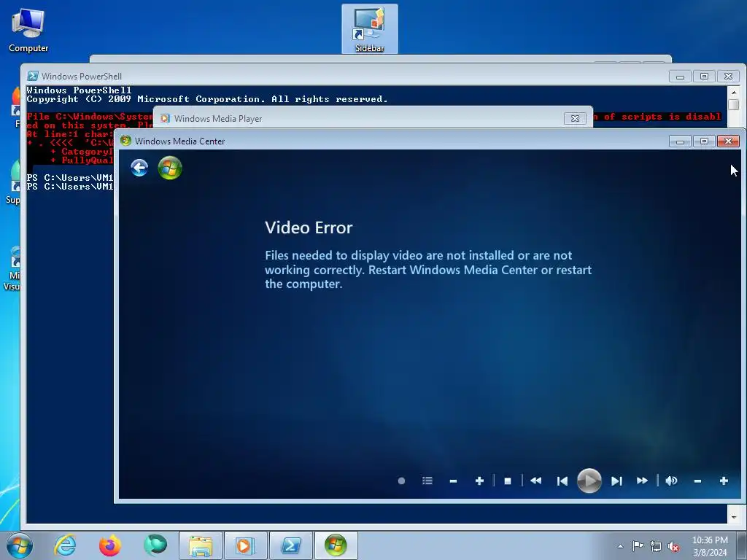The height and width of the screenshot is (560, 747).
Task: Select the Sidebar desktop shortcut
Action: point(370,28)
